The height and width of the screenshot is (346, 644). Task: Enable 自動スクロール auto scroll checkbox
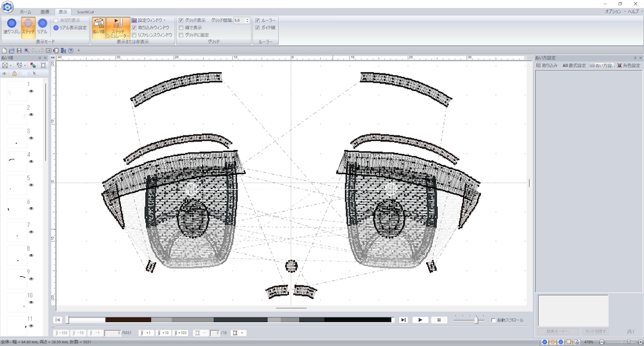494,320
